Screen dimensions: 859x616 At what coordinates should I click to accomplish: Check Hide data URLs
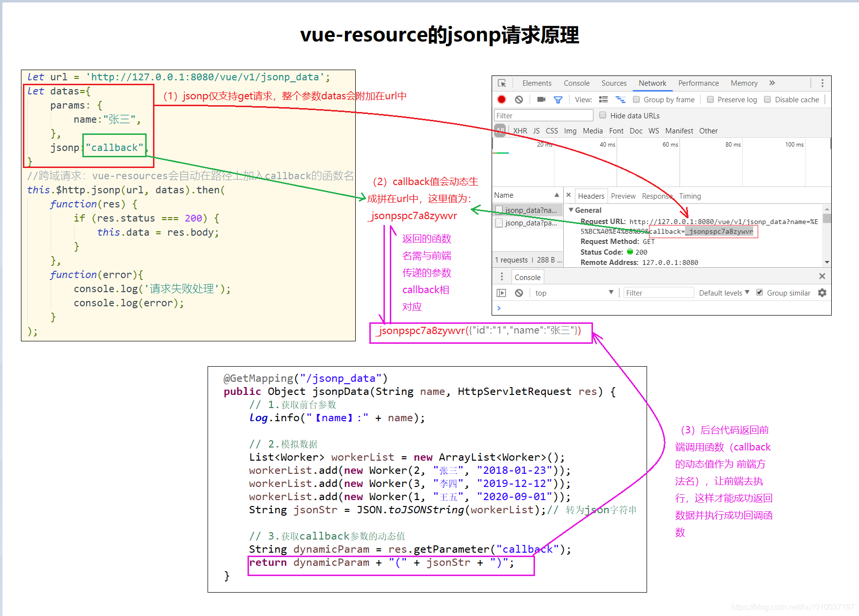coord(603,115)
